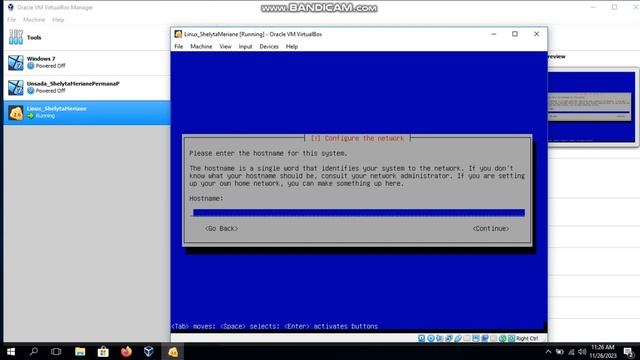Click the hard disk activity status icon

(421, 338)
